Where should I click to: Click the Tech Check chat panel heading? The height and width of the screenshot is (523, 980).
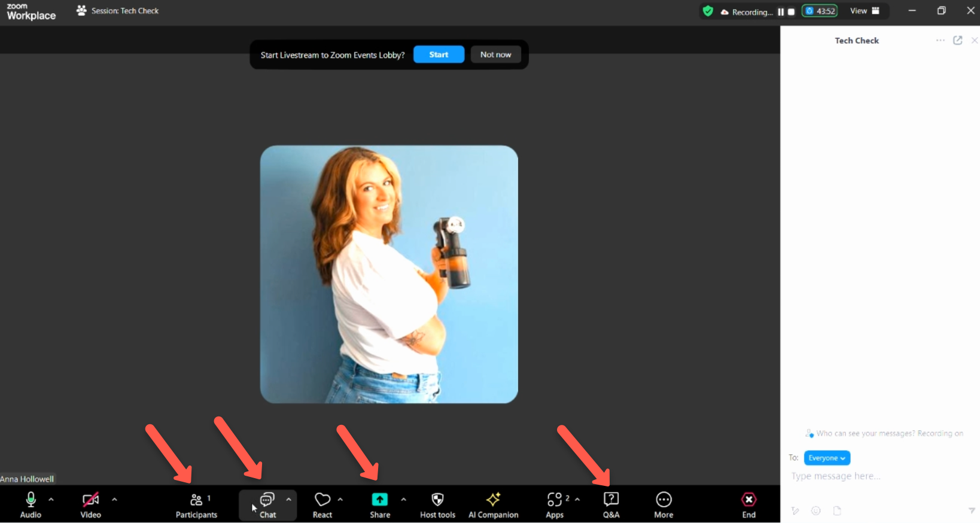[x=857, y=41]
